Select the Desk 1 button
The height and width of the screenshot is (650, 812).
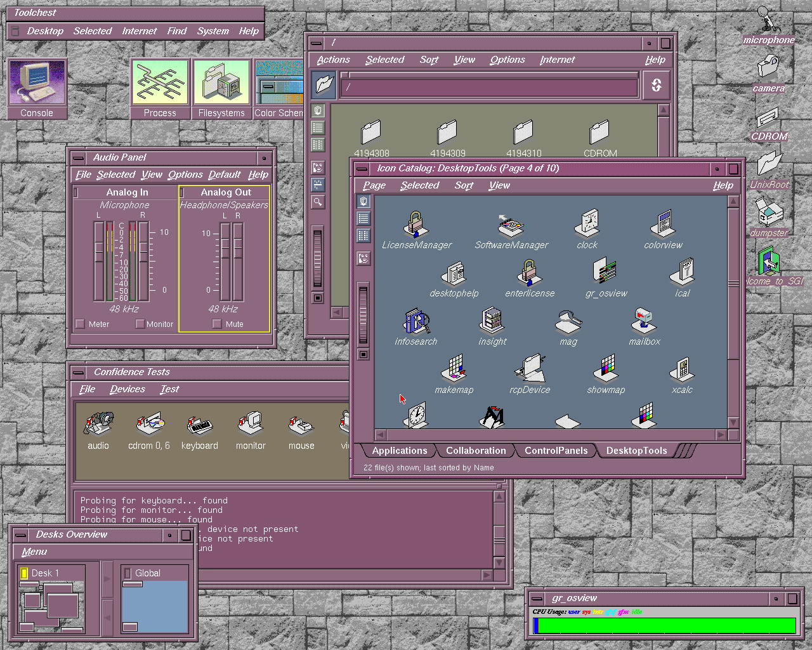(45, 573)
